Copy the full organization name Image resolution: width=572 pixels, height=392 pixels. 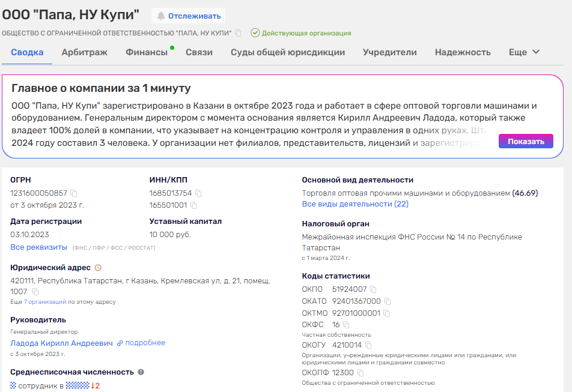238,33
